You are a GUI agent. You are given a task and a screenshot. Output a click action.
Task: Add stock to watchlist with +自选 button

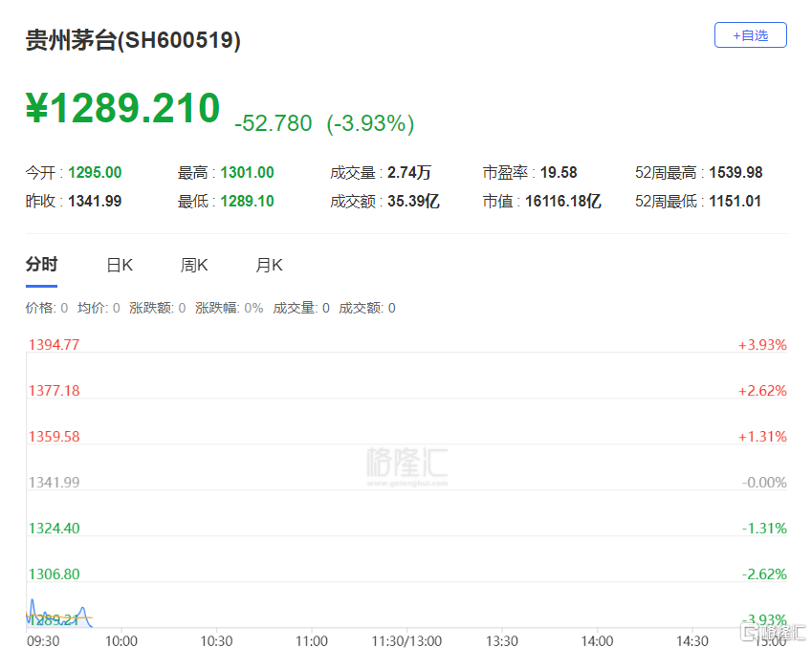(751, 35)
